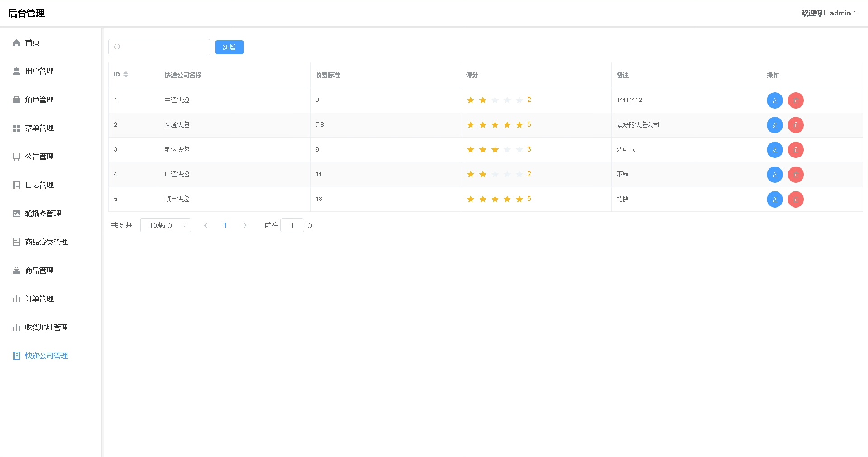868x457 pixels.
Task: Click the user icon for 用户管理
Action: (17, 71)
